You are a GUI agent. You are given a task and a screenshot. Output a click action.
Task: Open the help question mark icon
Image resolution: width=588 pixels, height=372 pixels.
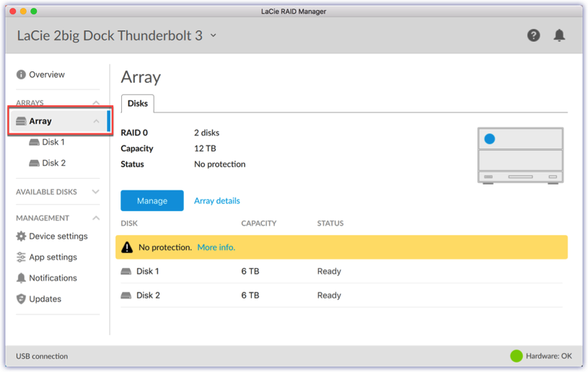[x=533, y=35]
